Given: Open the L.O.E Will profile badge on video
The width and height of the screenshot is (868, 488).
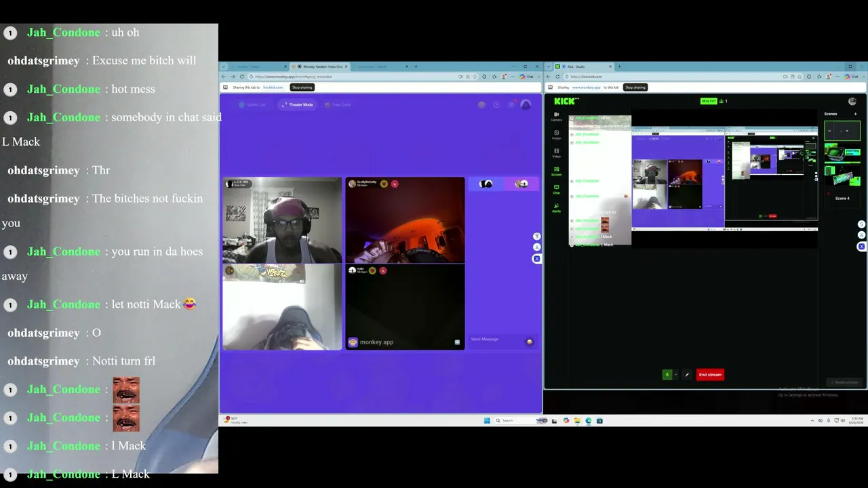Looking at the screenshot, I should [239, 184].
